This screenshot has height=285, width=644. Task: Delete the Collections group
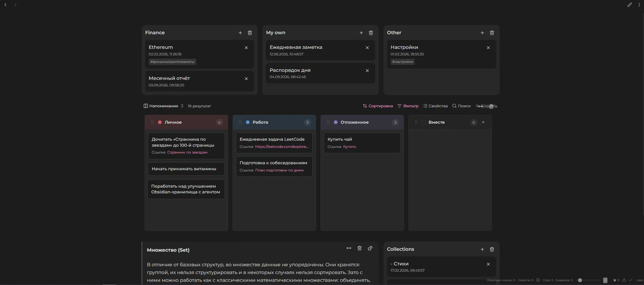point(492,249)
